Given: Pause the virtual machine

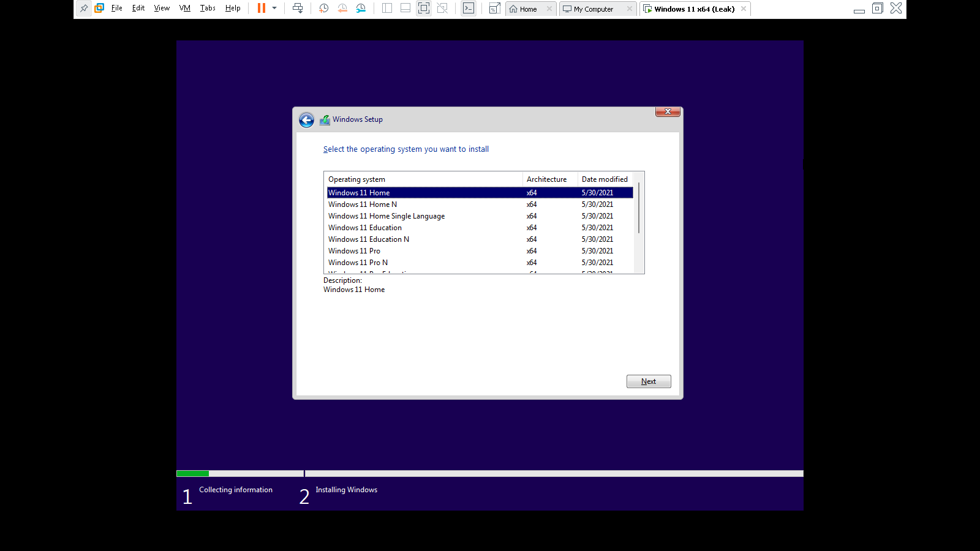Looking at the screenshot, I should [262, 9].
